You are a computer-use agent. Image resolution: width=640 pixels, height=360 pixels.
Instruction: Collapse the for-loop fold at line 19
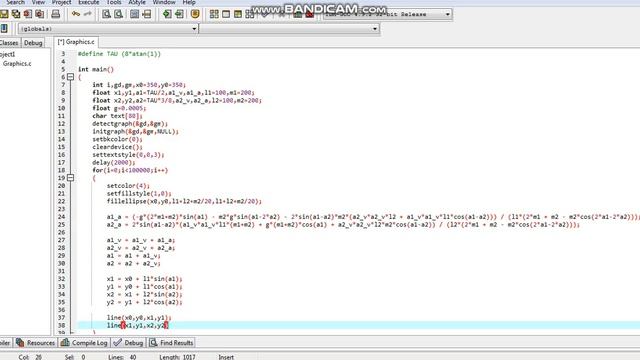tap(71, 178)
